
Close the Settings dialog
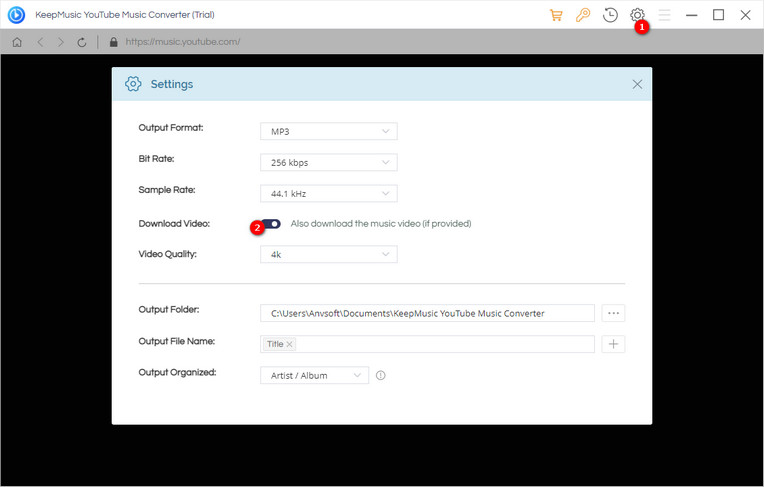point(637,84)
